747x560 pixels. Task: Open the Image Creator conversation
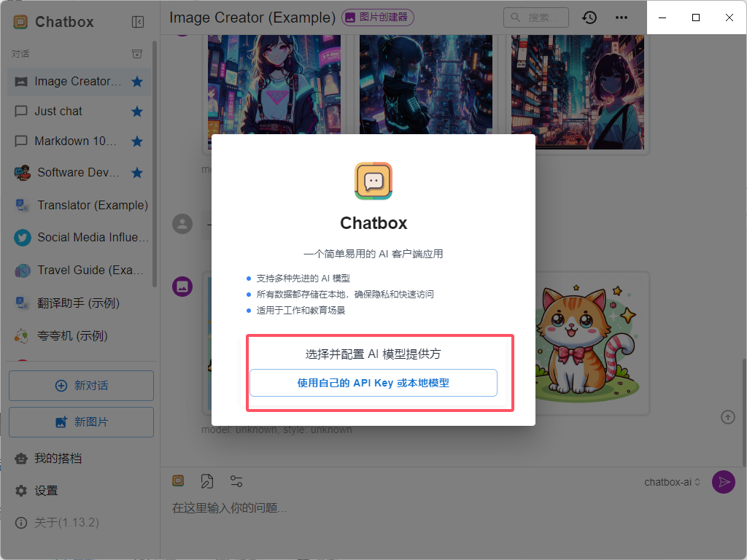click(x=79, y=82)
